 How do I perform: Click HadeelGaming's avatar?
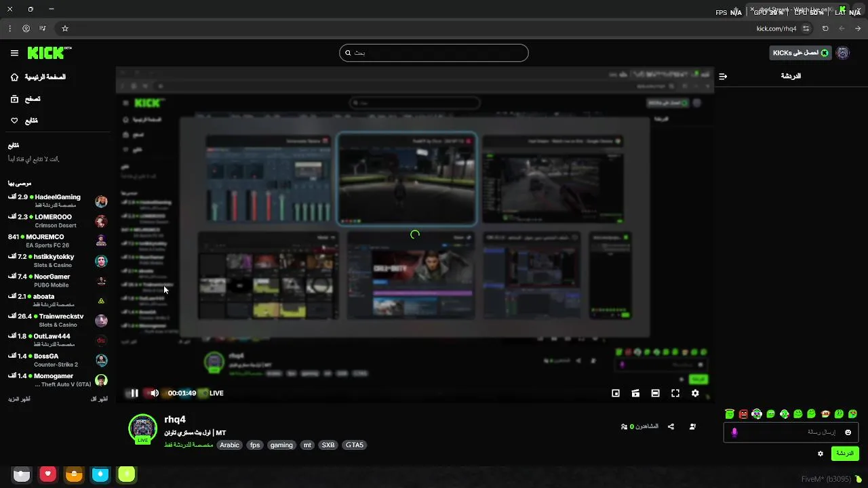(x=101, y=201)
